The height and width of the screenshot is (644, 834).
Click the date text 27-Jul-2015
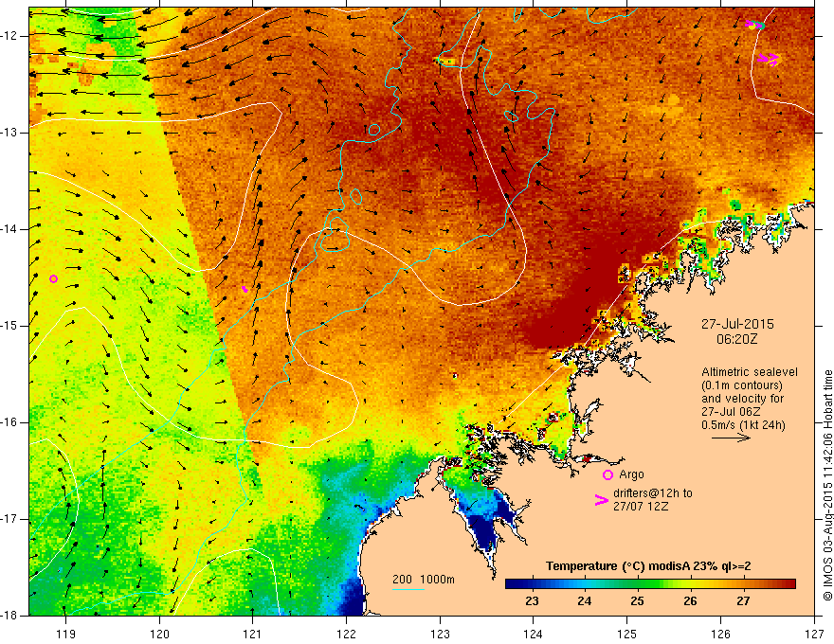pyautogui.click(x=737, y=324)
